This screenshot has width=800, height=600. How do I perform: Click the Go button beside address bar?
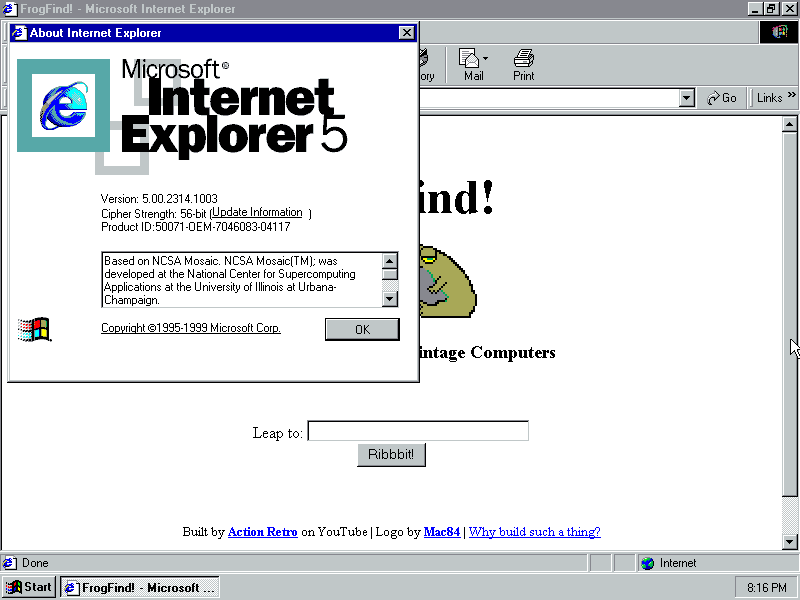[x=722, y=98]
